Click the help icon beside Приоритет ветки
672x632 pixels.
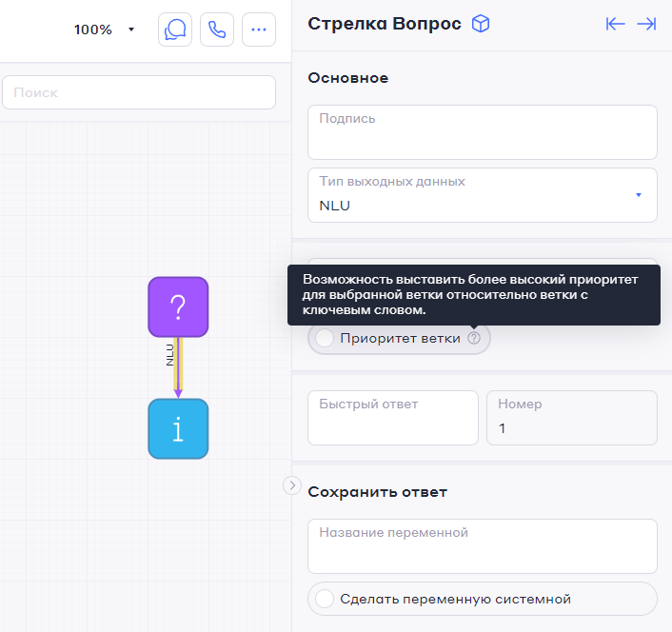pyautogui.click(x=474, y=338)
